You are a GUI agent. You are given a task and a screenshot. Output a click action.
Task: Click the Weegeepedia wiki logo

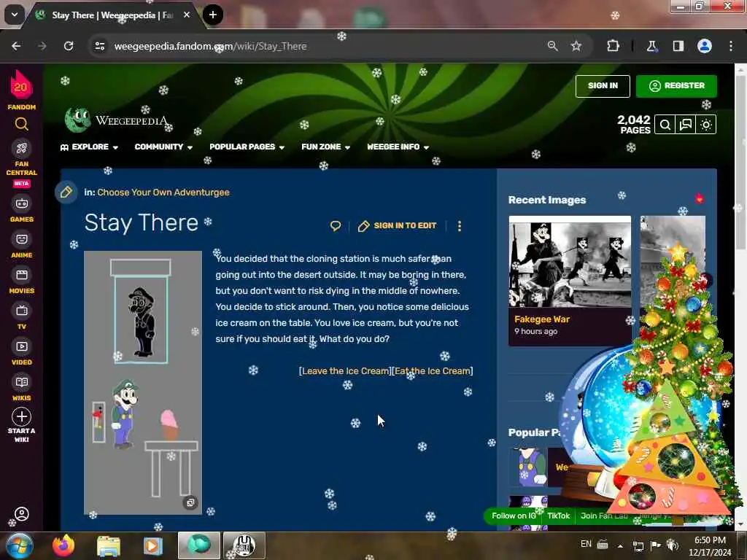coord(117,120)
